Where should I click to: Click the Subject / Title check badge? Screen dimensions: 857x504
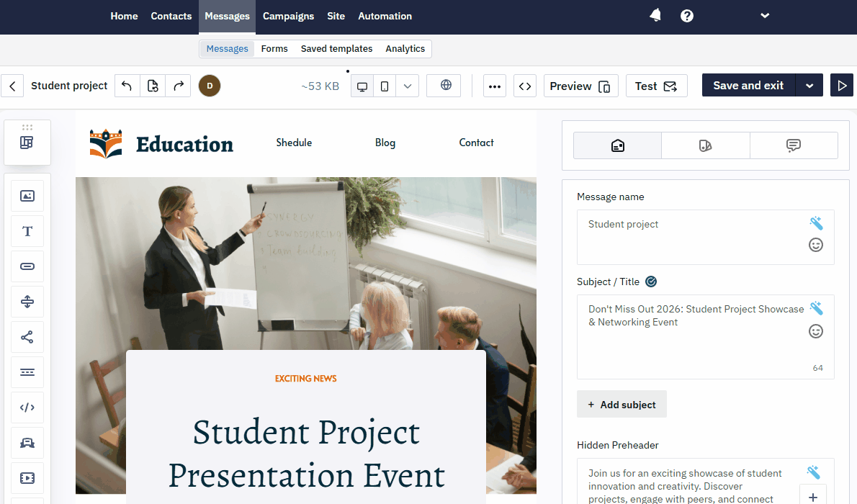click(651, 282)
